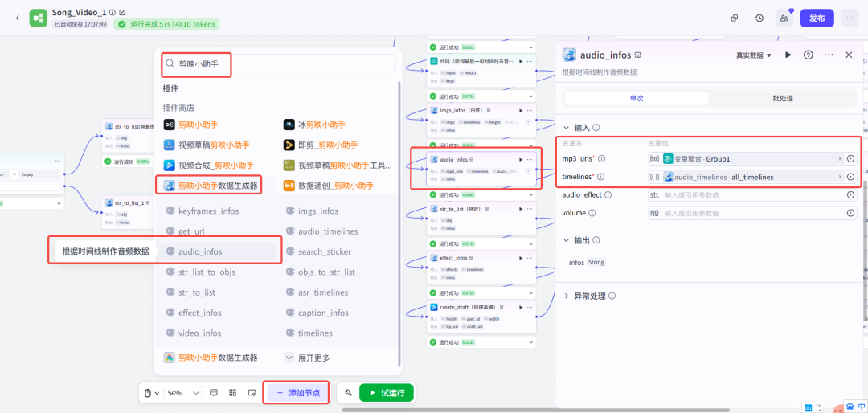
Task: Select the 视频合成_剪映小助手 plugin
Action: (x=209, y=165)
